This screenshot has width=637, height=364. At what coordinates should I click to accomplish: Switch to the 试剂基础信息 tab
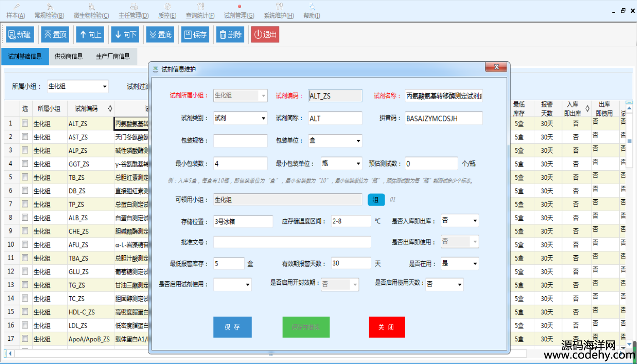click(25, 56)
